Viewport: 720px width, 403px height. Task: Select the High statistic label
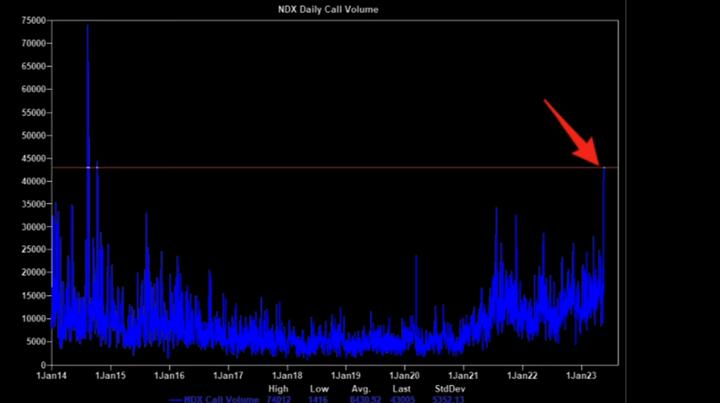click(x=279, y=387)
